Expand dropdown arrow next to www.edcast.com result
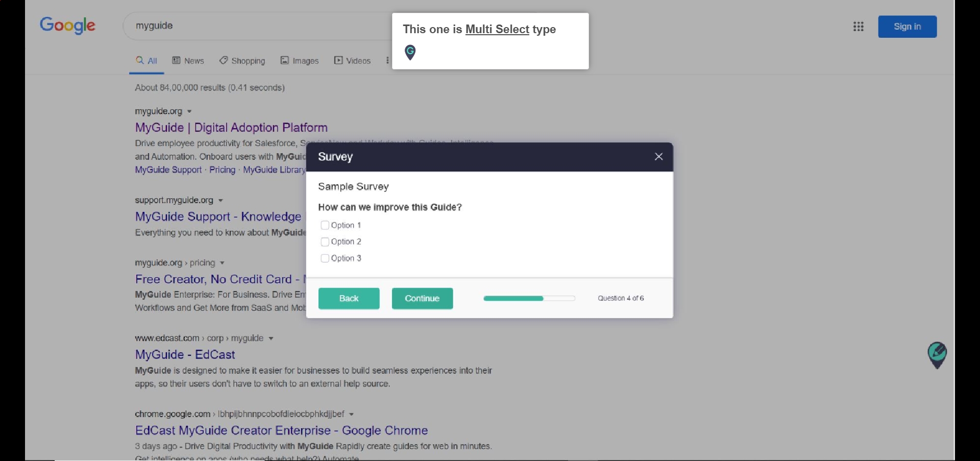Image resolution: width=980 pixels, height=461 pixels. pos(271,338)
